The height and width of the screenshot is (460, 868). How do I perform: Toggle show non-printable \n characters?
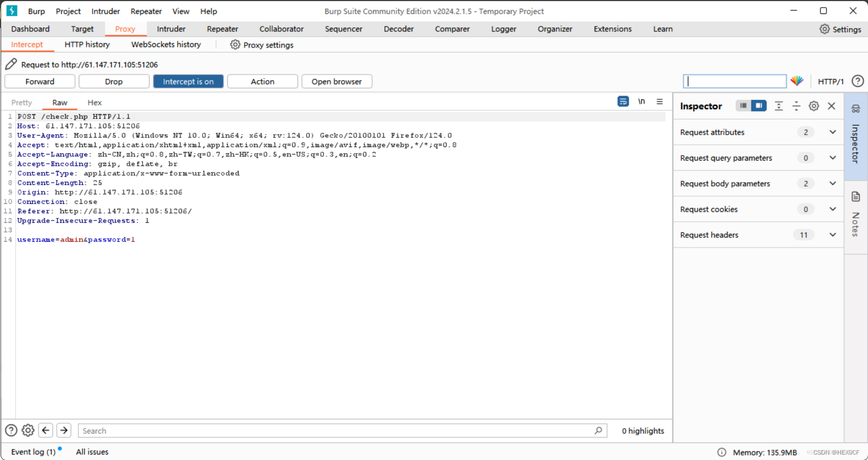(641, 102)
